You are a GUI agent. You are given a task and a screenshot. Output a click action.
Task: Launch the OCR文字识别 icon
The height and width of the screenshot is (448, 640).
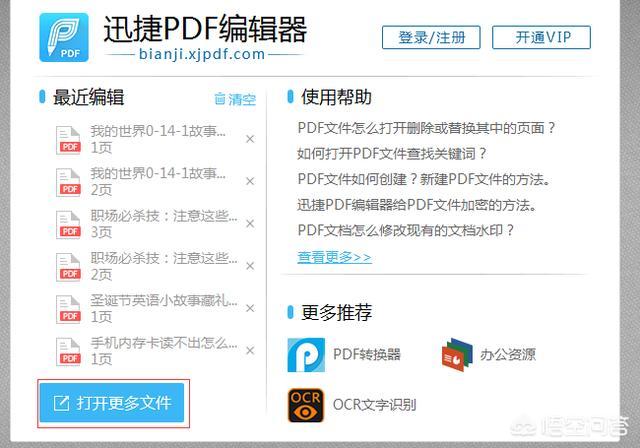point(306,405)
